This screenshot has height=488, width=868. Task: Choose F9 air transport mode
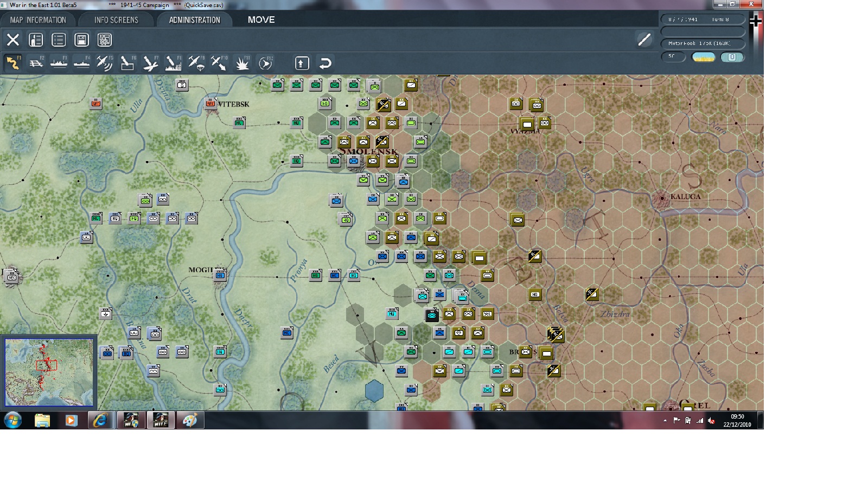(196, 63)
